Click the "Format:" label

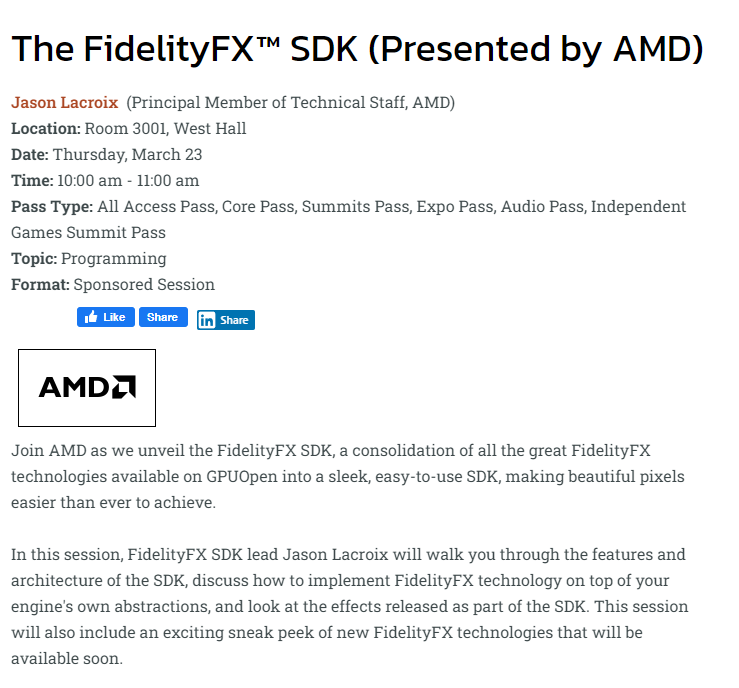tap(40, 285)
